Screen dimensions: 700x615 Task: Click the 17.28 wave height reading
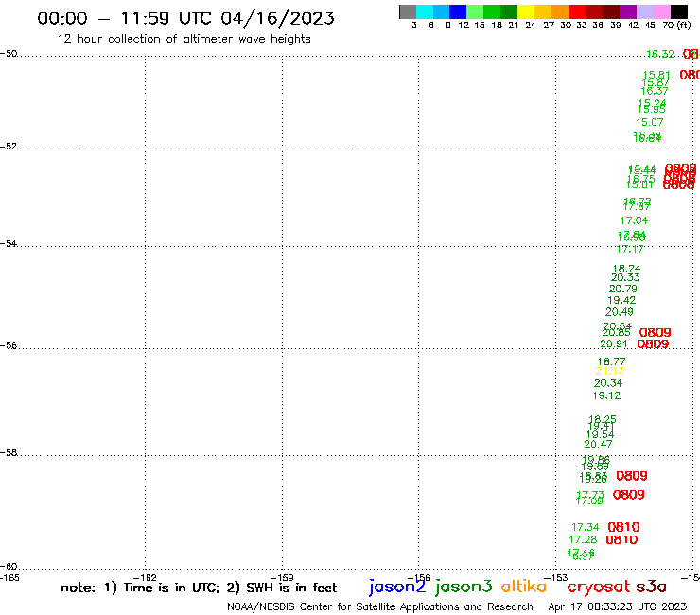583,539
